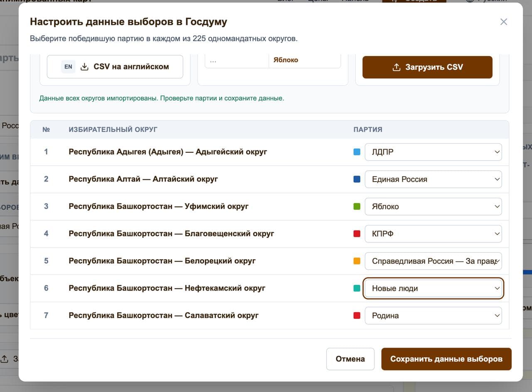Click the upload icon on Загрузить CSV

tap(397, 67)
